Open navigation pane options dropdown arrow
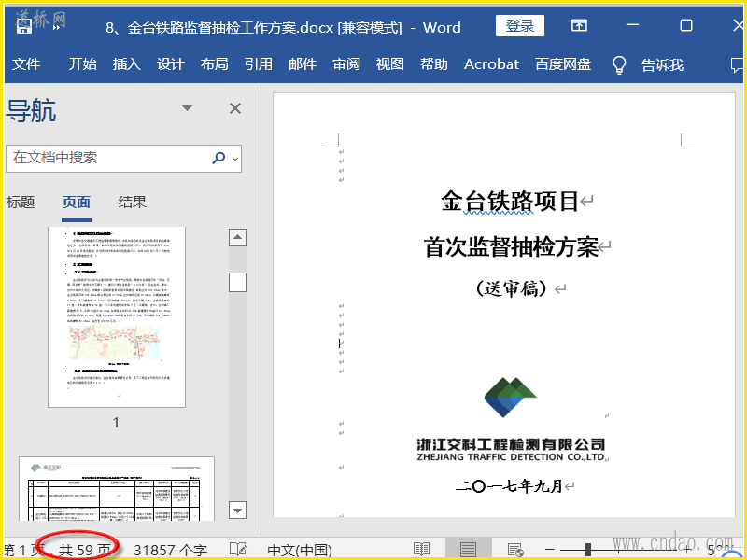Screen dimensions: 747x560 pos(188,108)
